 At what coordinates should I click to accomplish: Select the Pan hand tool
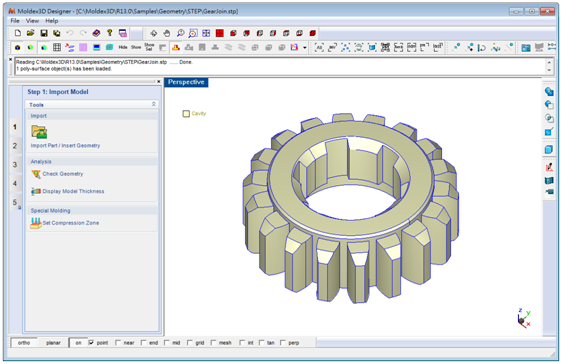[167, 33]
